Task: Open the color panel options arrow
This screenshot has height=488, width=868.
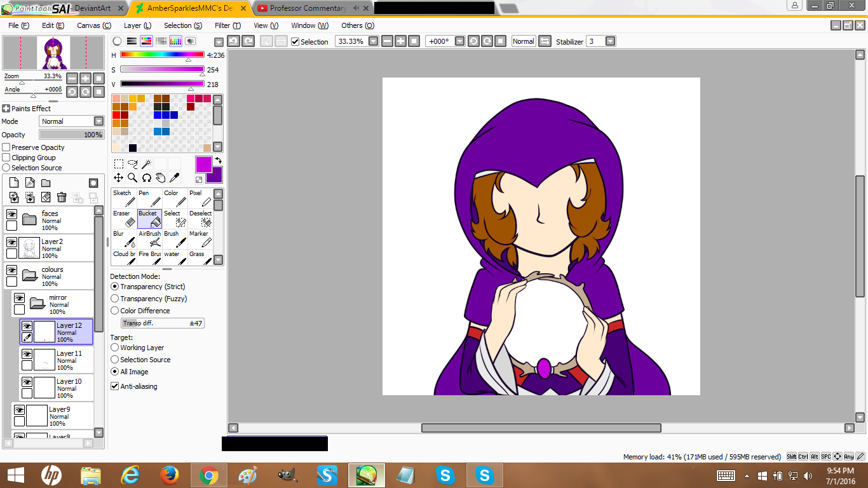Action: (x=219, y=42)
